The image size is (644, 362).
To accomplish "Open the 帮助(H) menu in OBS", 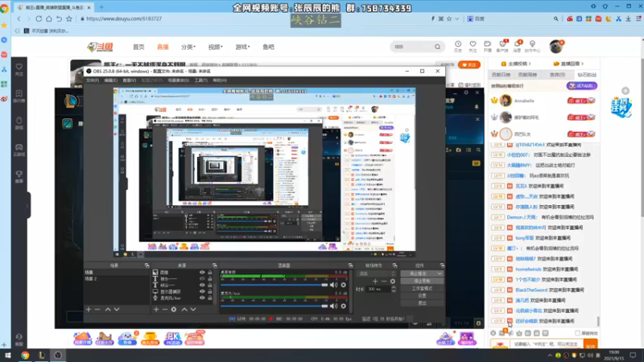I will coord(220,80).
